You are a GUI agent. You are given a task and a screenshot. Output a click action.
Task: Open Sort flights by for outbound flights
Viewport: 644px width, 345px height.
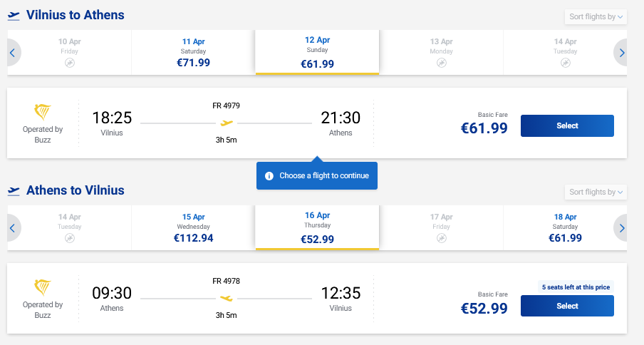tap(596, 16)
